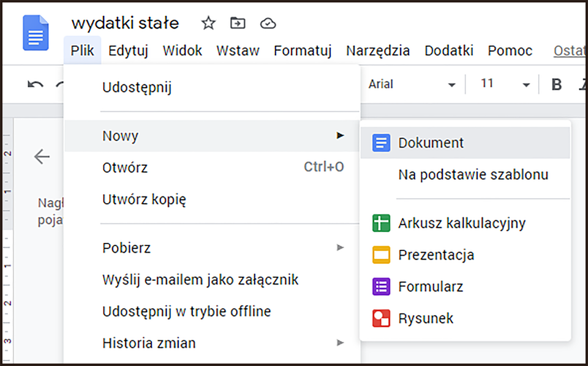
Task: Toggle bold text formatting
Action: pos(556,84)
